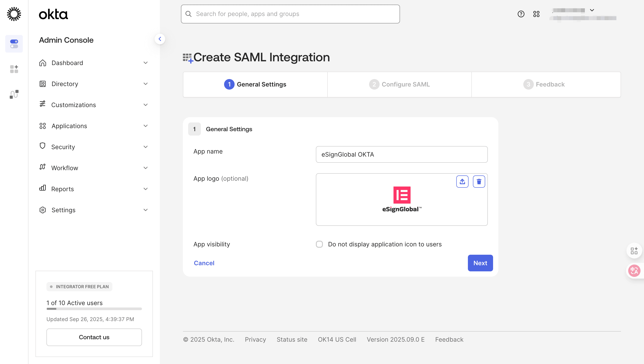Check 'Do not display application icon to users'
Viewport: 644px width, 364px height.
pyautogui.click(x=319, y=244)
